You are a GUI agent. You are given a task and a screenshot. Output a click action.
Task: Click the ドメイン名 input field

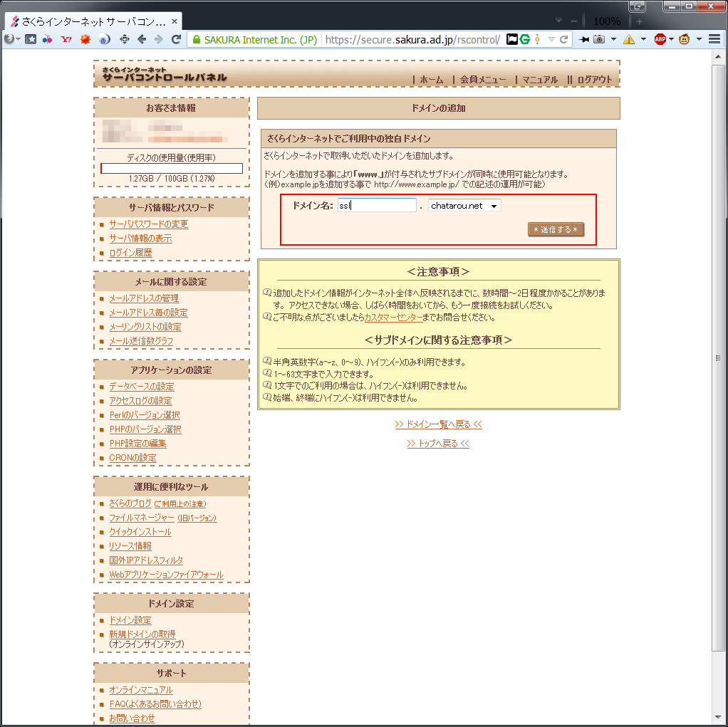[x=377, y=205]
